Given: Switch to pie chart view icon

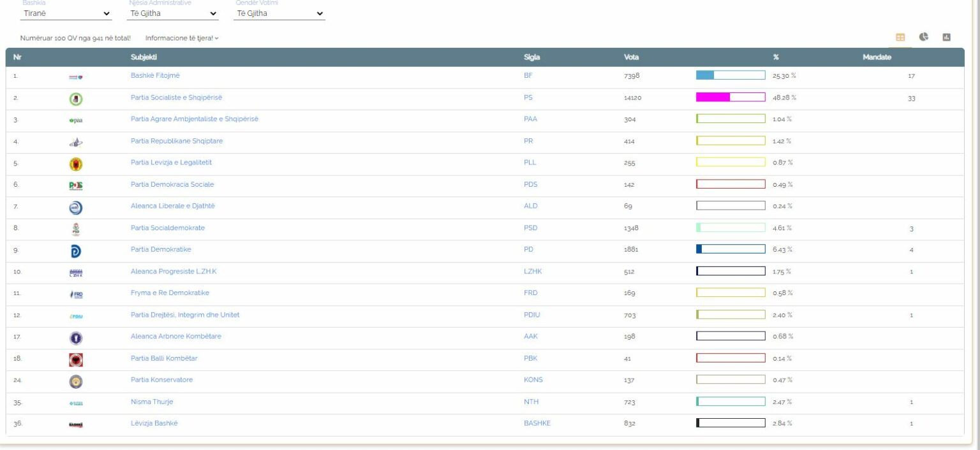Looking at the screenshot, I should [x=923, y=37].
